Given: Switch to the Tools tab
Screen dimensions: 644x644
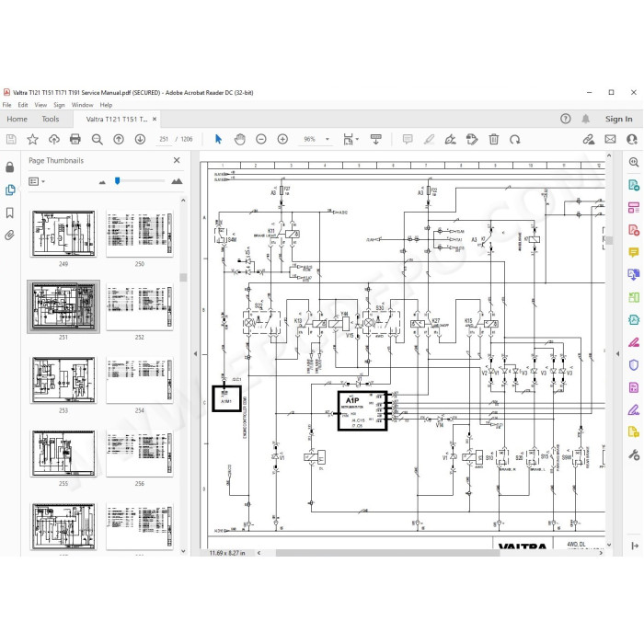Looking at the screenshot, I should [50, 119].
